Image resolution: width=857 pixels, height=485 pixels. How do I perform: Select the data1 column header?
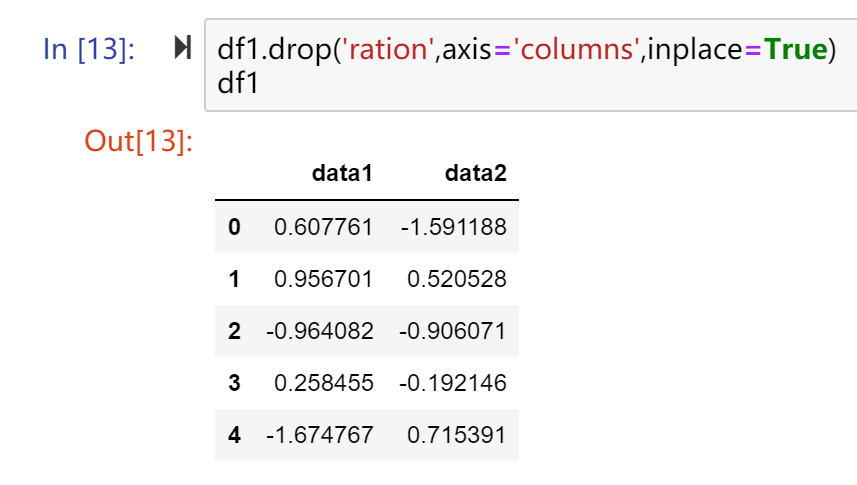[342, 173]
